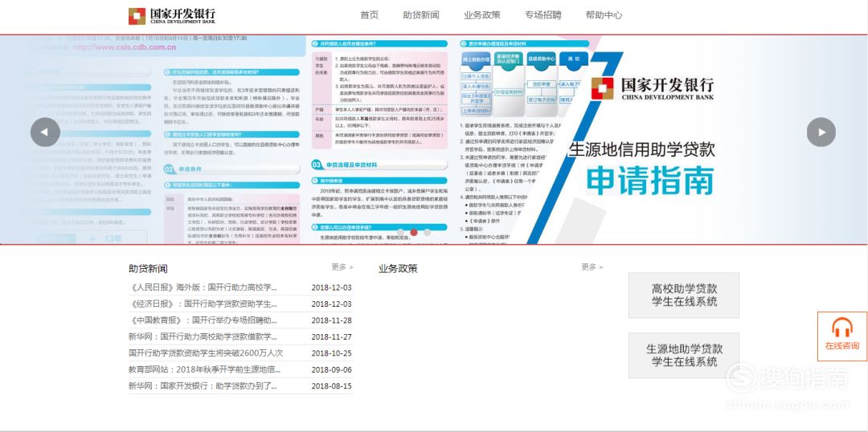Go to 业务政策 in top navigation
Viewport: 868px width, 432px height.
coord(481,15)
